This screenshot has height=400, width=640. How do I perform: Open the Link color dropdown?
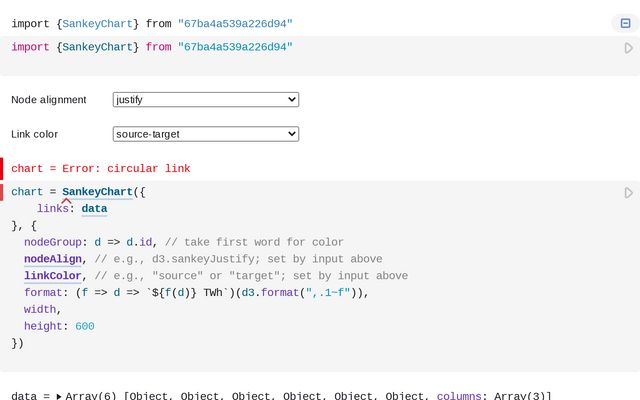pos(206,134)
